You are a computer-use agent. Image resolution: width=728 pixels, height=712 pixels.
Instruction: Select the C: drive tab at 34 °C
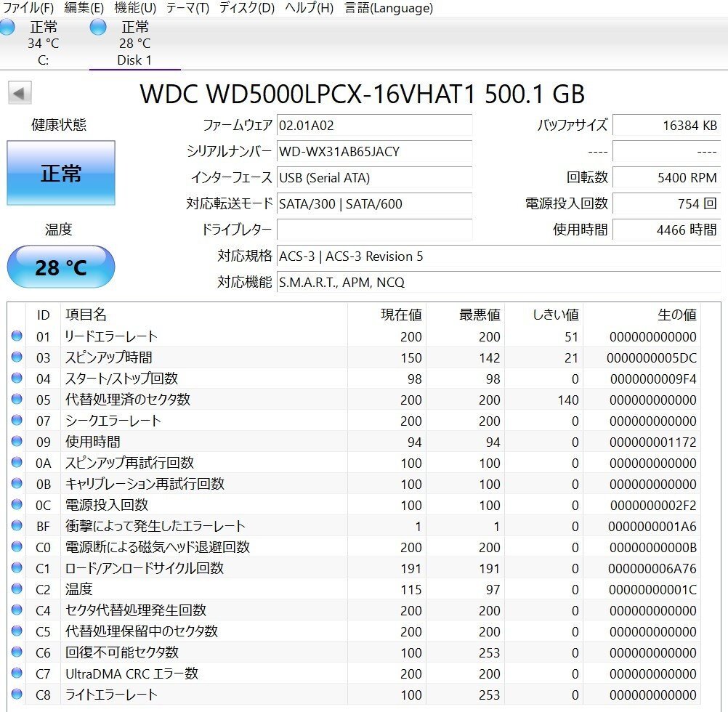coord(43,44)
